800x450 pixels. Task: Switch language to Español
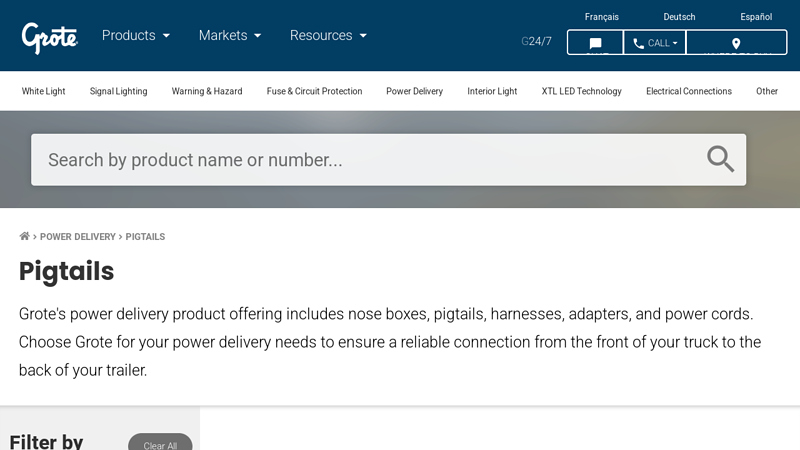pyautogui.click(x=756, y=17)
